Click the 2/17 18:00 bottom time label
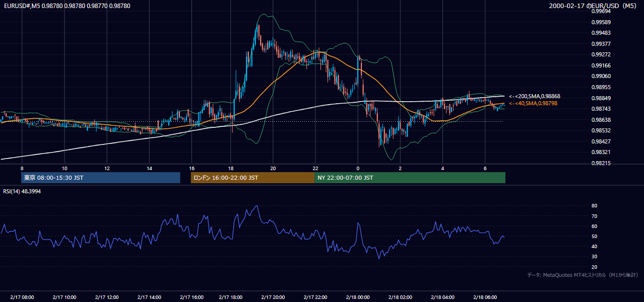Screen dimensions: 644x302 (230, 297)
